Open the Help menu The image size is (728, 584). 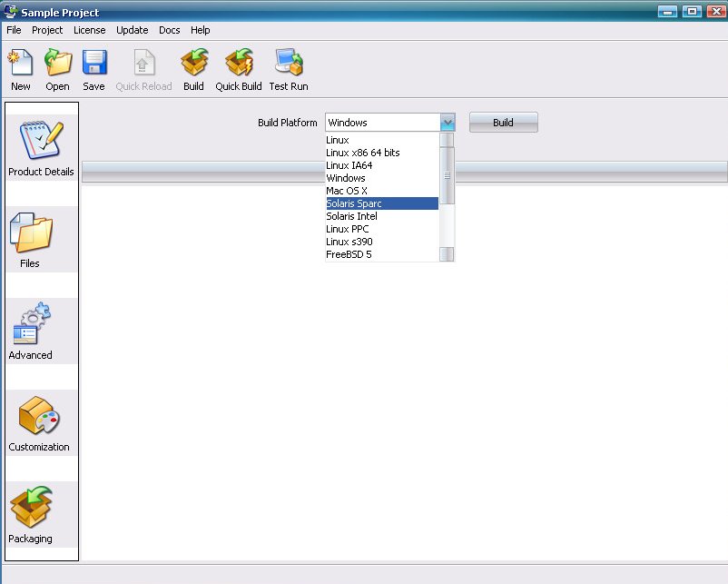coord(200,30)
